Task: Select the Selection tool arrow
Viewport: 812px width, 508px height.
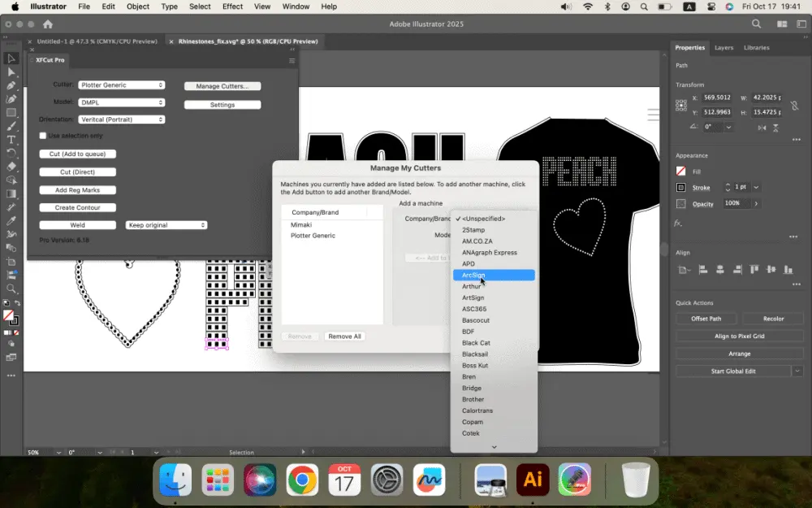Action: tap(11, 59)
